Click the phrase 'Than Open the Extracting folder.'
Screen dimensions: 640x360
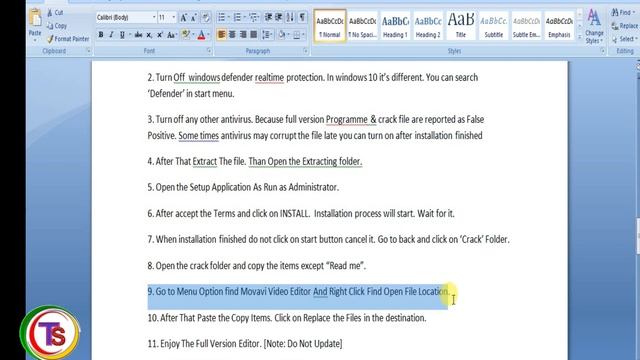pos(305,162)
